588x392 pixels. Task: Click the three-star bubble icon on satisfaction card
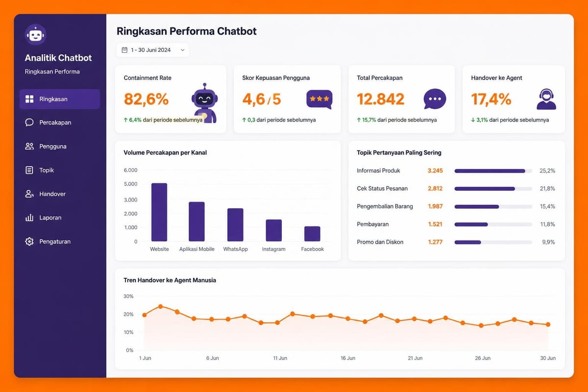pyautogui.click(x=319, y=99)
